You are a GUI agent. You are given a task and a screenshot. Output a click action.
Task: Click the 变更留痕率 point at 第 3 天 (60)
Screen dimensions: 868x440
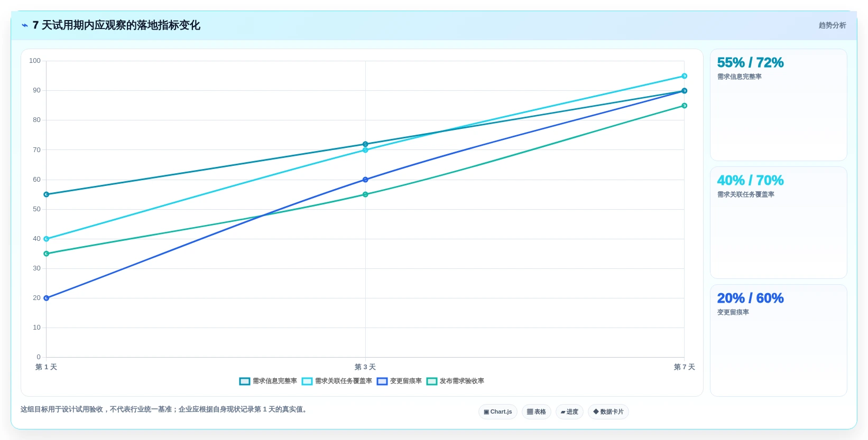coord(365,180)
